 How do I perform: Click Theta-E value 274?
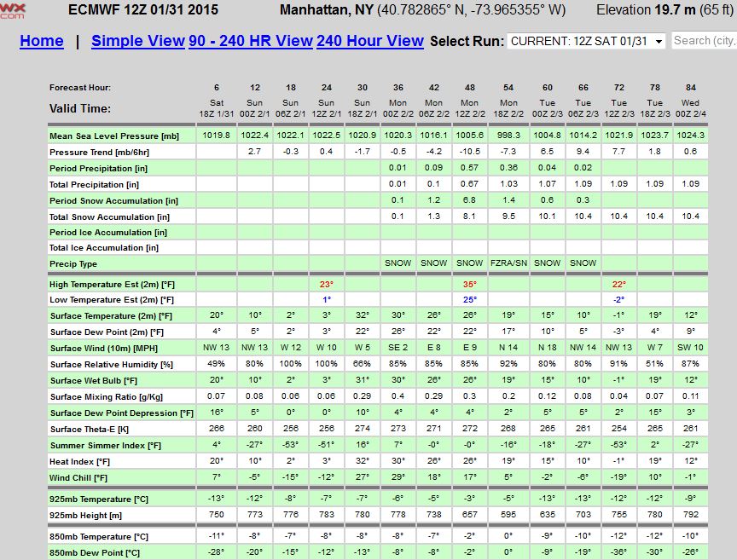coord(363,429)
